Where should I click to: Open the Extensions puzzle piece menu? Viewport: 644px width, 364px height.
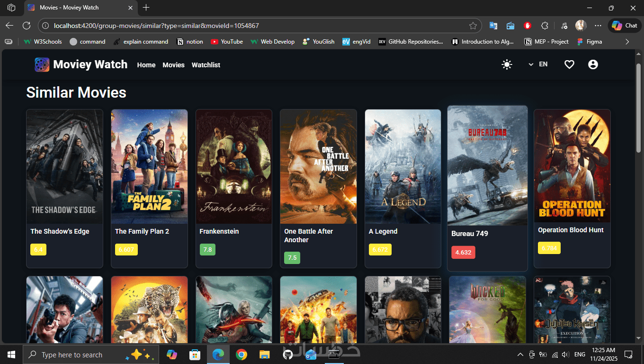coord(545,26)
